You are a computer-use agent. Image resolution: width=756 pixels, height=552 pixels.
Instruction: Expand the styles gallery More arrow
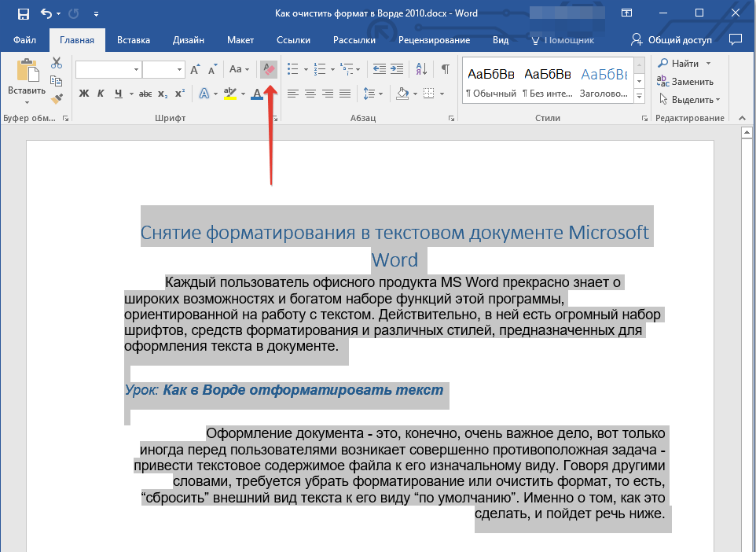639,96
